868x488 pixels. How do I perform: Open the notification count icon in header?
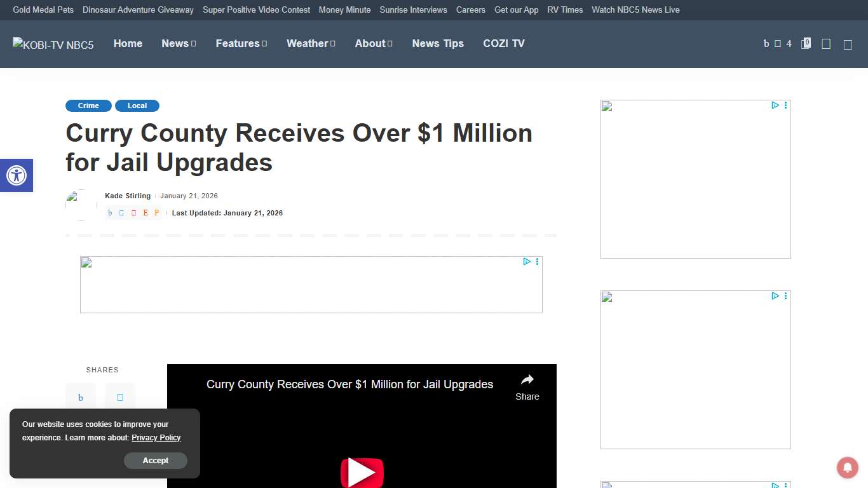pyautogui.click(x=806, y=43)
